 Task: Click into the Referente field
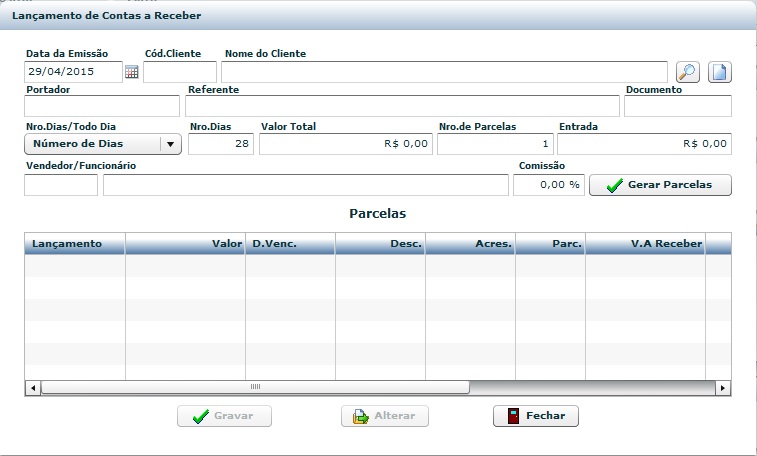402,107
